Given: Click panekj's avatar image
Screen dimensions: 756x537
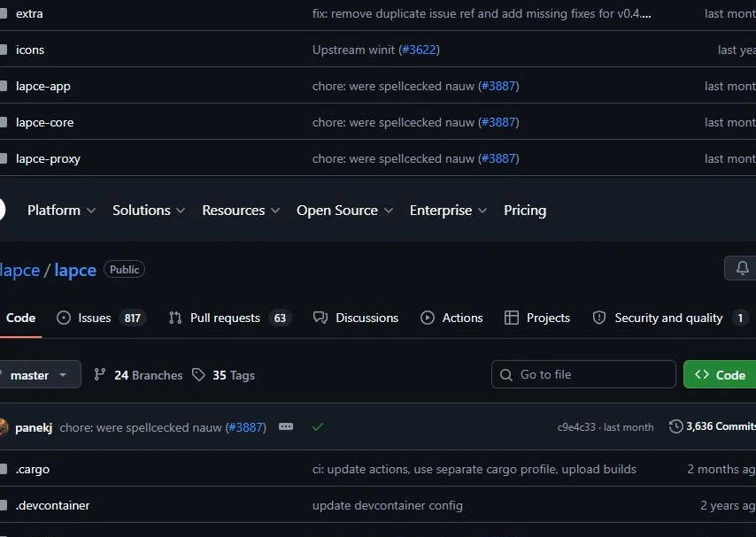Looking at the screenshot, I should [4, 427].
